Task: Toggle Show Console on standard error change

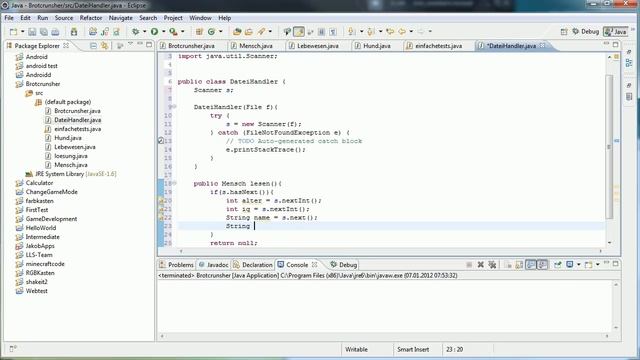Action: click(x=542, y=264)
